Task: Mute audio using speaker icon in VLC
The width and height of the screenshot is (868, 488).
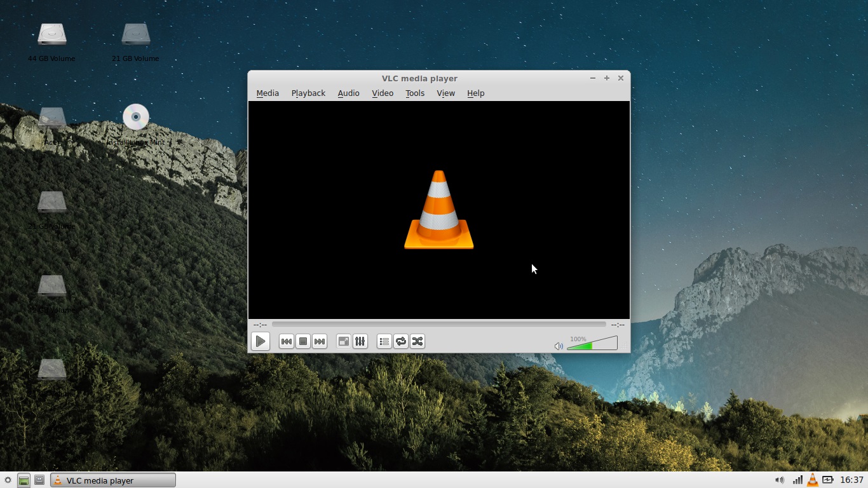Action: [559, 346]
